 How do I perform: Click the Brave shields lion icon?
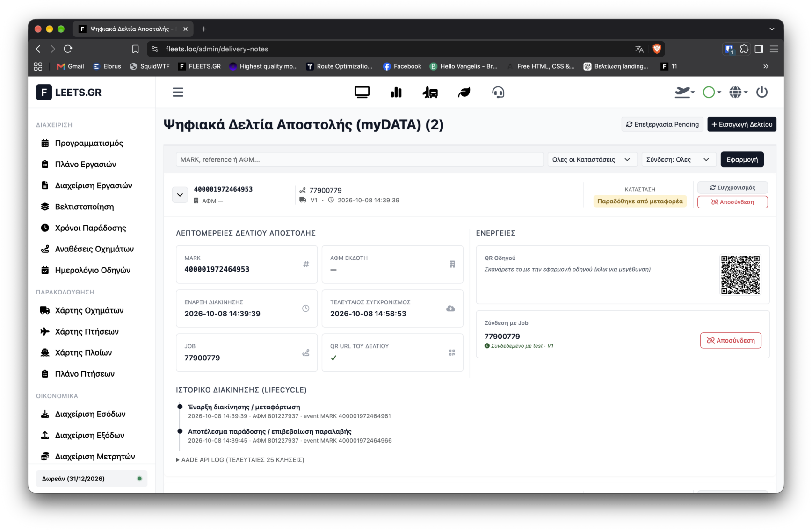(657, 49)
